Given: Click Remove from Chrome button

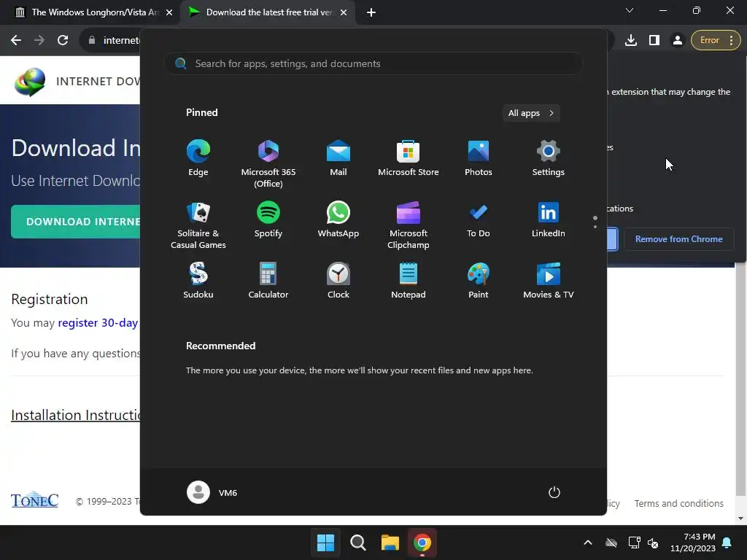Looking at the screenshot, I should 679,239.
